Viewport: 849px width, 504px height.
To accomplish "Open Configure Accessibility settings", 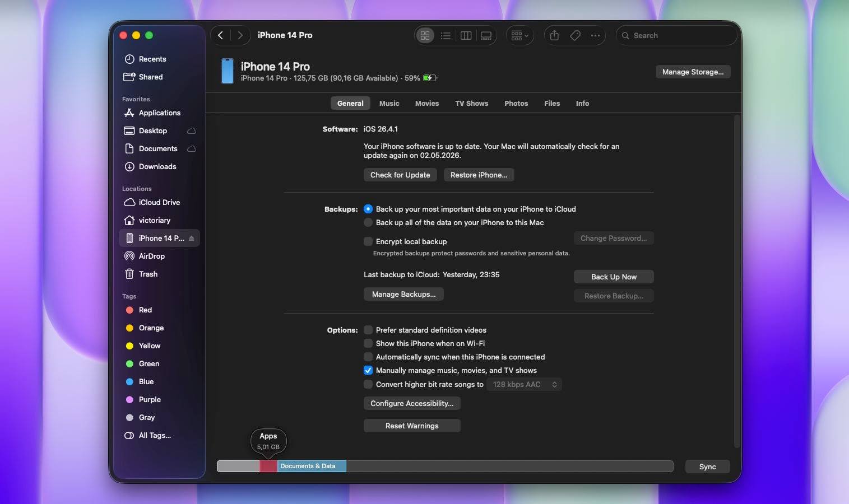I will [x=412, y=403].
